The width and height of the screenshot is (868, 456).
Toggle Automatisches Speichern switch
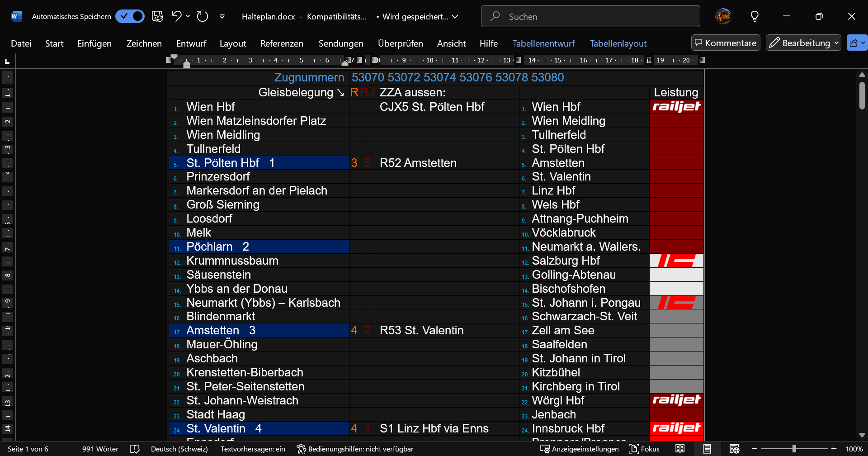tap(130, 17)
